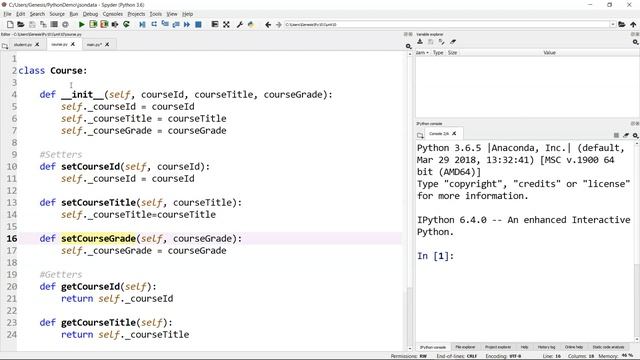Screen dimensions: 640x360
Task: Switch to Online help bottom tab
Action: [x=573, y=347]
